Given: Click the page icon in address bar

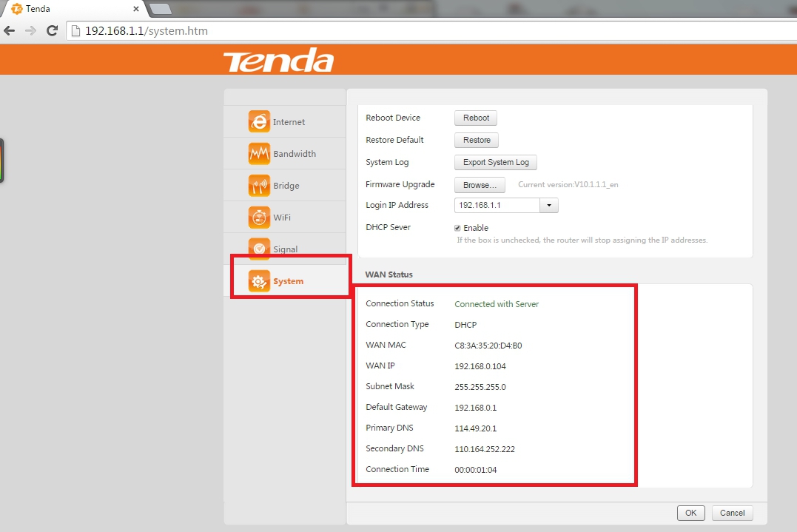Looking at the screenshot, I should pyautogui.click(x=75, y=31).
